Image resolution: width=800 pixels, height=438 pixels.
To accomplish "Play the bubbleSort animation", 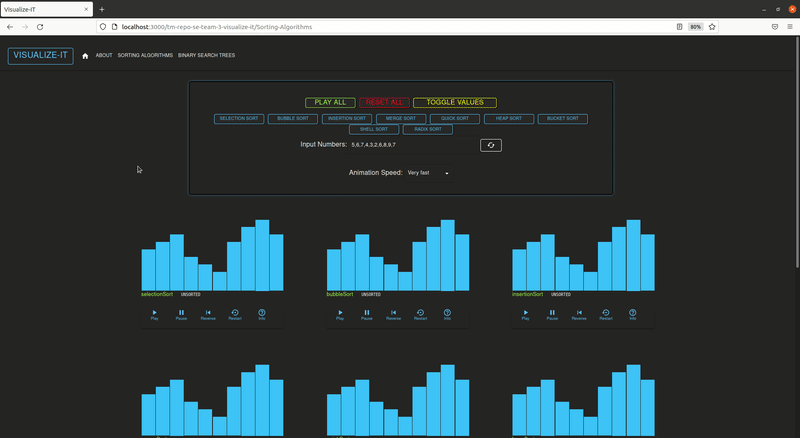I will [340, 314].
